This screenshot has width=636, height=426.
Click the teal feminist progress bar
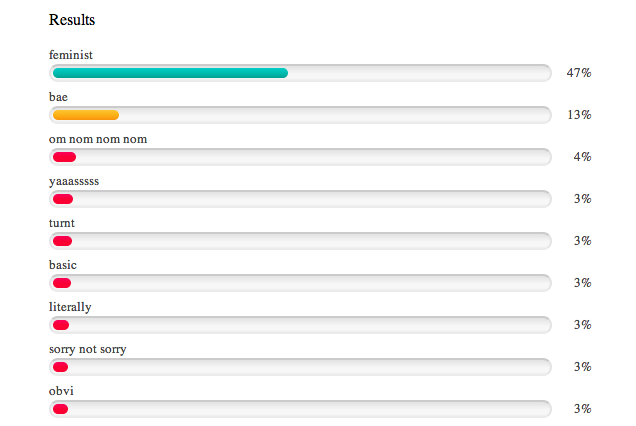click(x=170, y=73)
